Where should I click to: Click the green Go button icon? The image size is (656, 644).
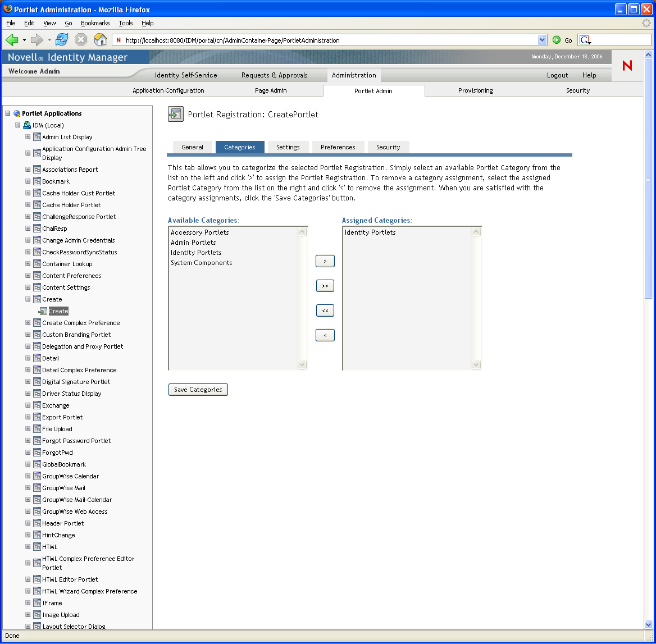tap(557, 40)
